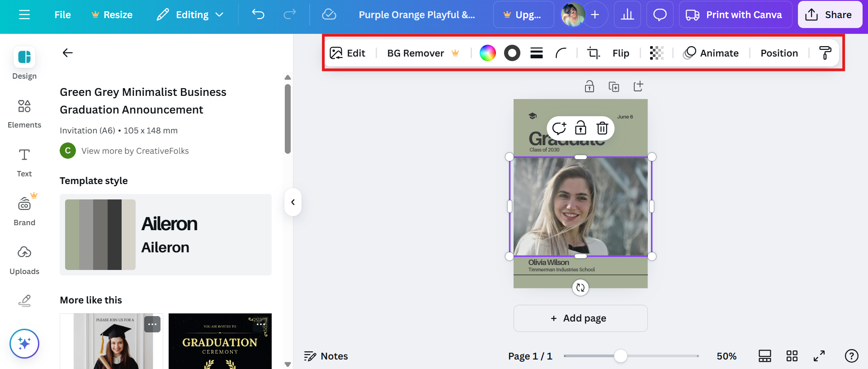Viewport: 868px width, 369px height.
Task: Click the zoom slider handle
Action: click(621, 356)
